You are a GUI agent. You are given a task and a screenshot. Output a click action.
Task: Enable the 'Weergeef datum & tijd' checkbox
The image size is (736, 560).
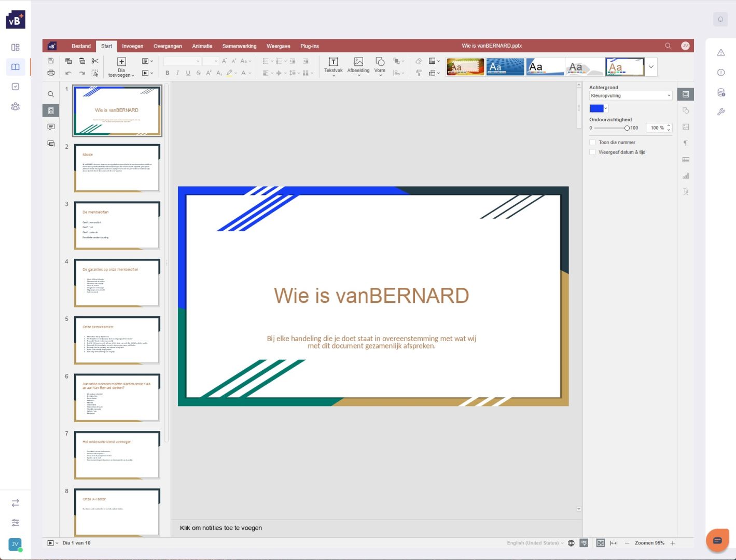pyautogui.click(x=592, y=152)
